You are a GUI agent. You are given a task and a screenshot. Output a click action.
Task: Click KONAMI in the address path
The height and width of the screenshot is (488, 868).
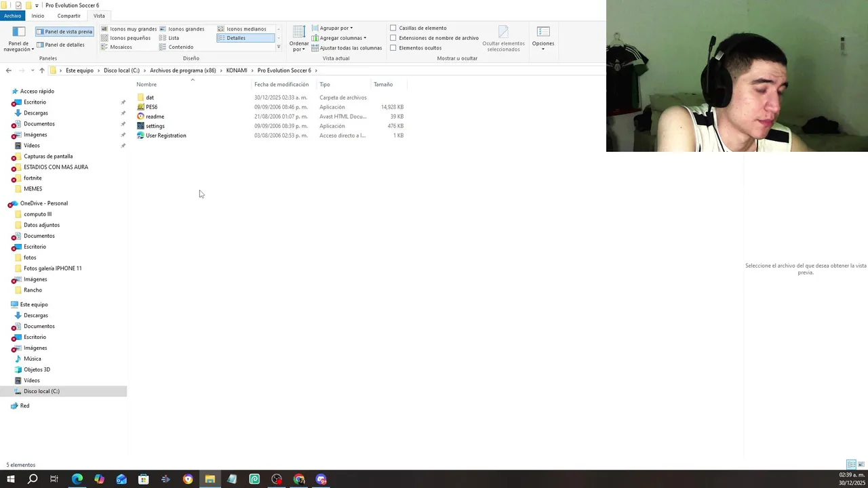click(237, 70)
